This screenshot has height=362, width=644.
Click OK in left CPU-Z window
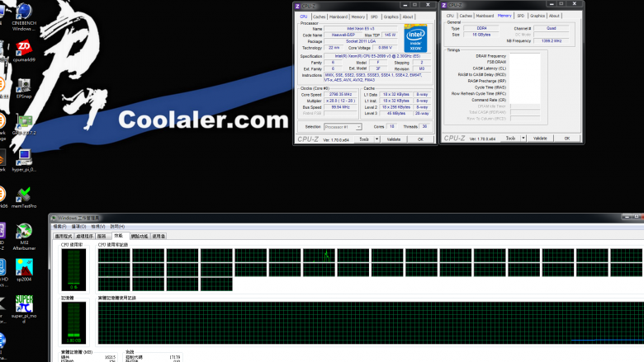point(420,139)
